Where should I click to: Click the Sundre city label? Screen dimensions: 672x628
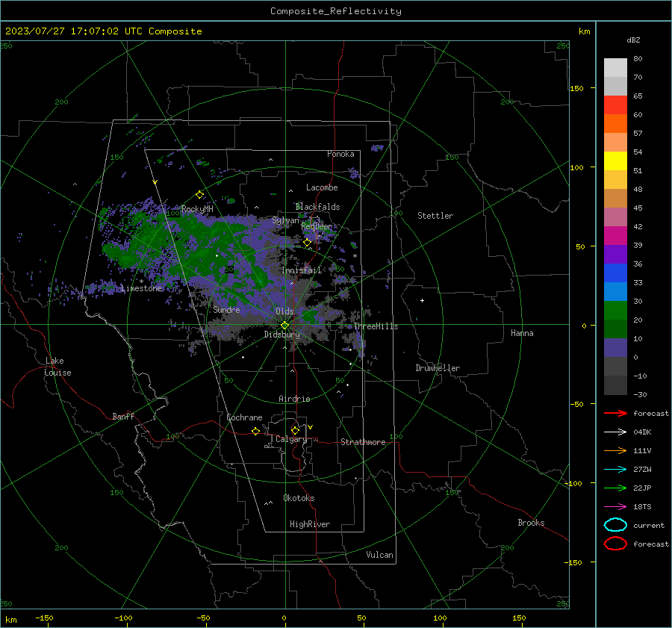coord(226,309)
